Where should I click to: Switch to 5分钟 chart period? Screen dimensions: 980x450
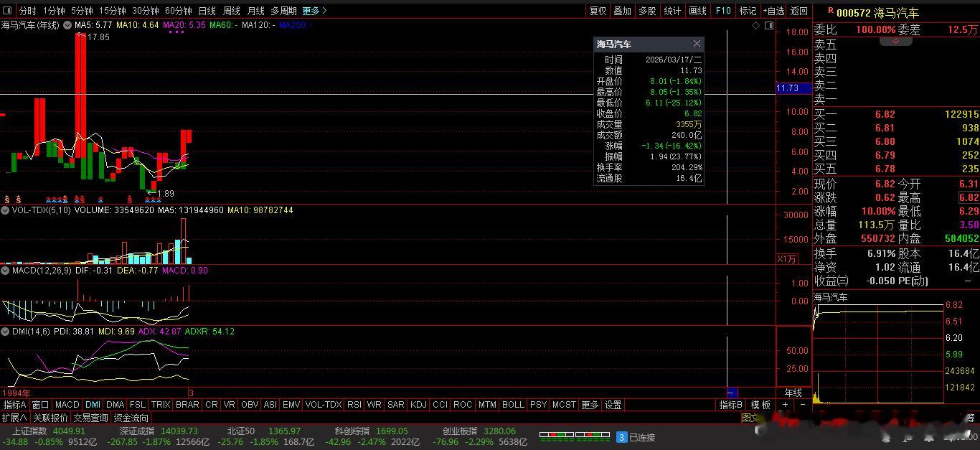click(x=82, y=11)
